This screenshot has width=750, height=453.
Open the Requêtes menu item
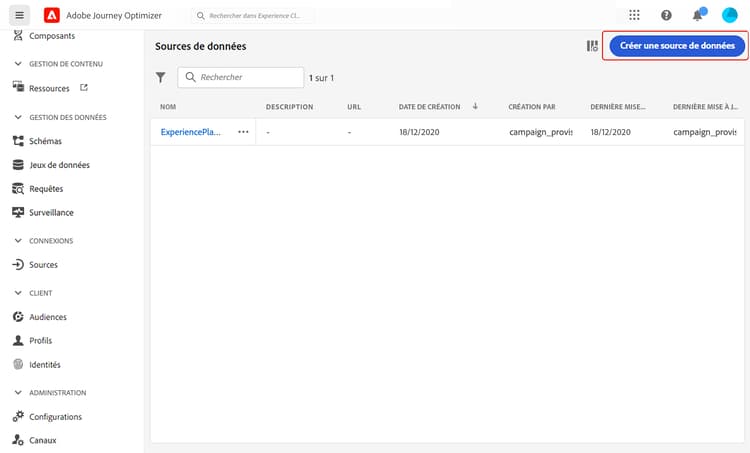pos(46,189)
